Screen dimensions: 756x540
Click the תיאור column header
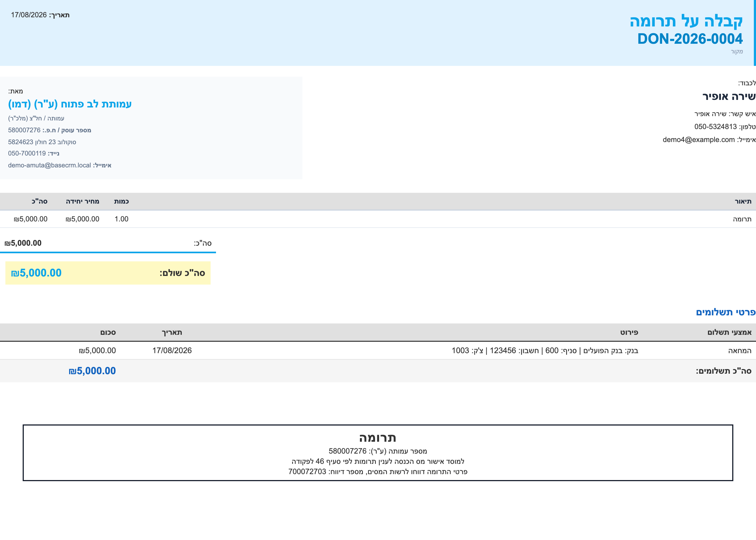click(743, 201)
